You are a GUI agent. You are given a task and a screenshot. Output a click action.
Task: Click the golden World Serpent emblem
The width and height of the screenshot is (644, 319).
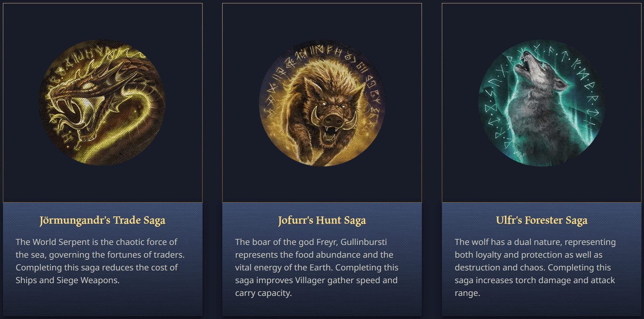point(102,103)
